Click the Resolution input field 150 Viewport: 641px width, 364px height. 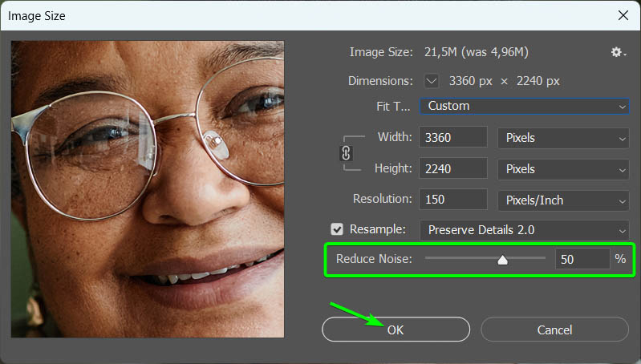(453, 200)
